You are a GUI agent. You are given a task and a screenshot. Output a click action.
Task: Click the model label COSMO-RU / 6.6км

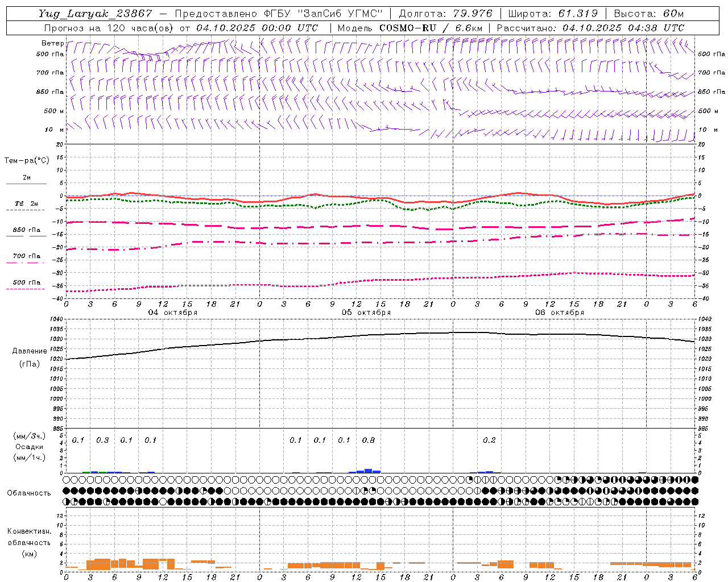431,28
